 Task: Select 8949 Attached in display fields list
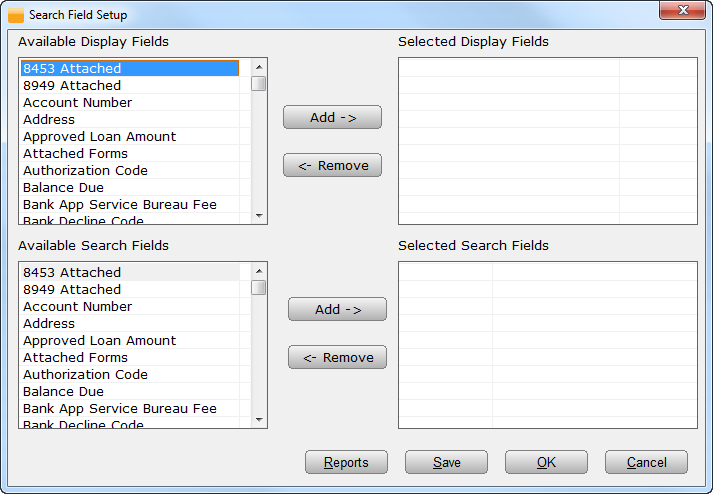pos(72,86)
